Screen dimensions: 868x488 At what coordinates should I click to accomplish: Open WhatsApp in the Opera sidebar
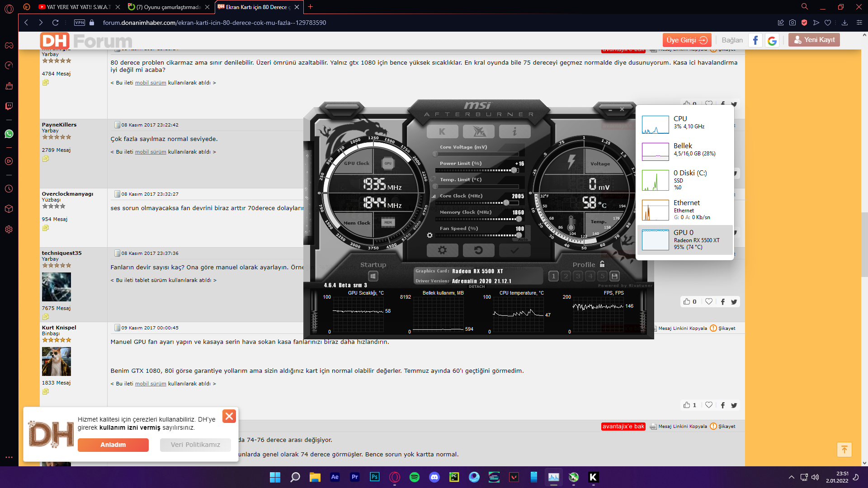[x=9, y=134]
